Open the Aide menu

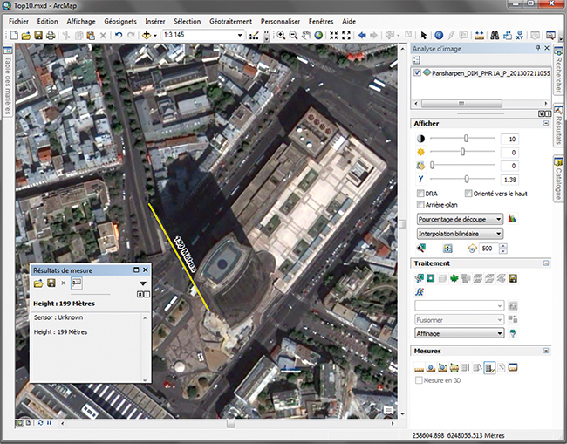(349, 21)
